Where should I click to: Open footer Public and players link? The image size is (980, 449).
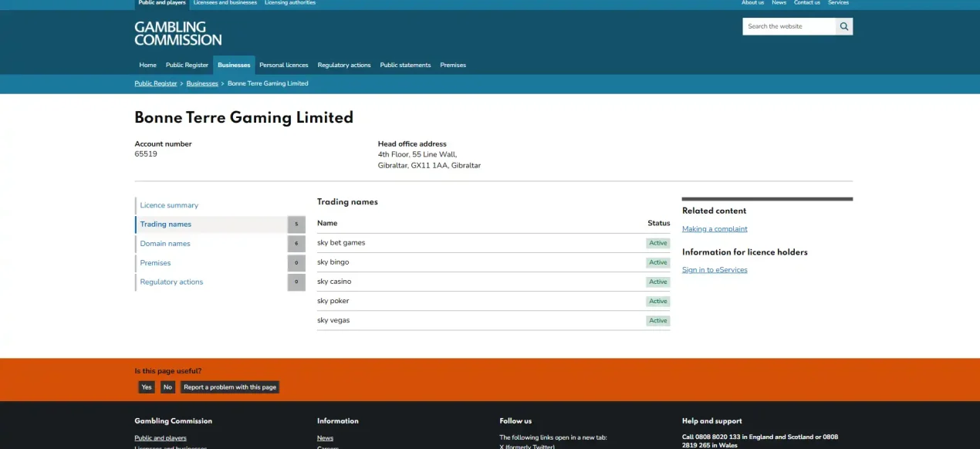160,438
